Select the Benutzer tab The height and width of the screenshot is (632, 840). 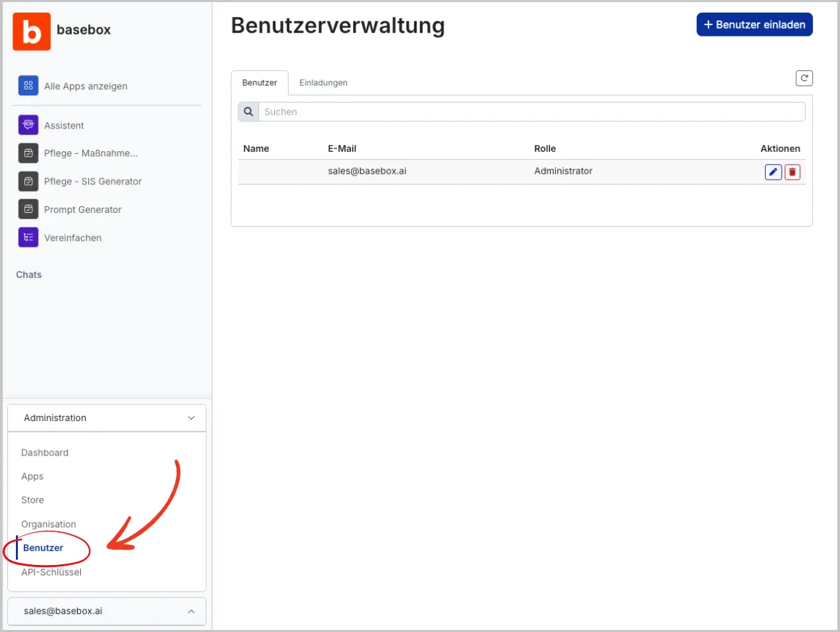click(x=259, y=82)
